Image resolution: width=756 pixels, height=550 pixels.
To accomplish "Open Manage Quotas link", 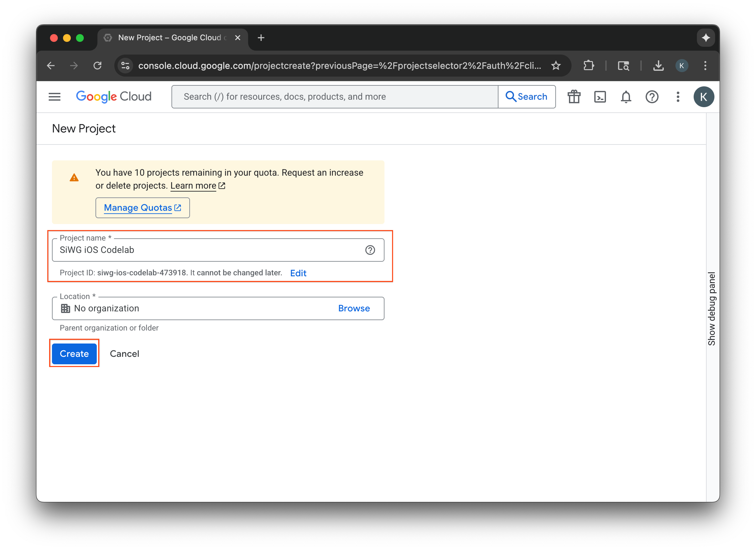I will (142, 207).
